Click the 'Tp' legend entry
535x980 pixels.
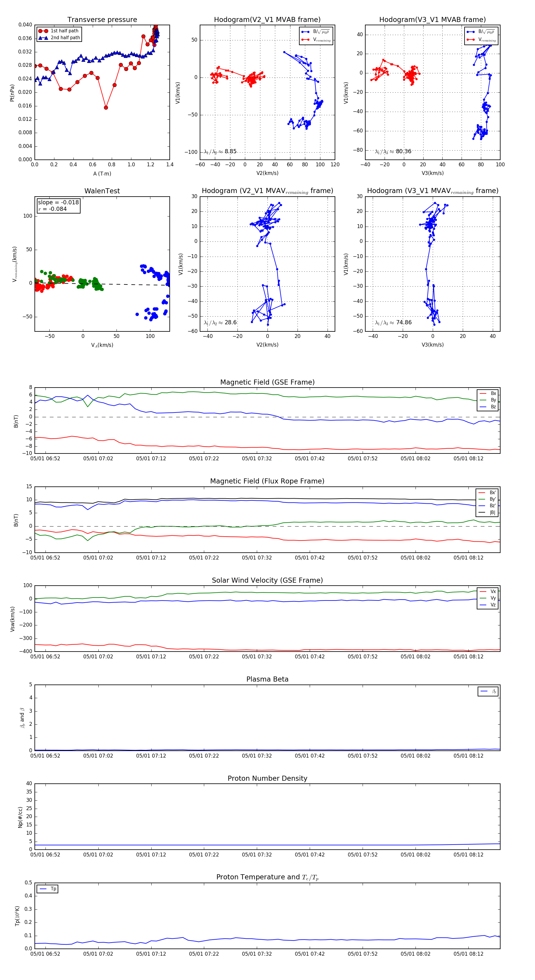point(48,889)
